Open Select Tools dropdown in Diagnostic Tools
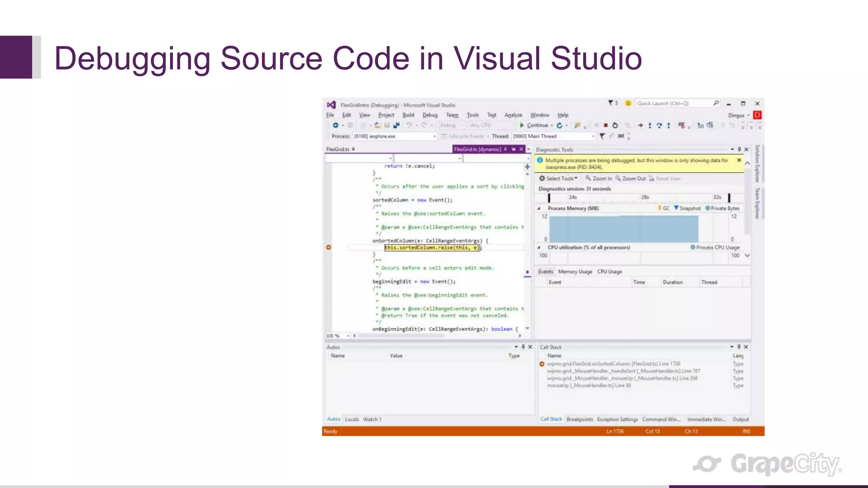This screenshot has width=868, height=488. 558,178
